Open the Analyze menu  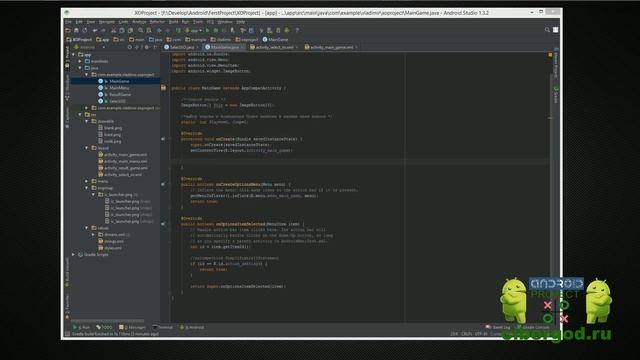pyautogui.click(x=139, y=22)
